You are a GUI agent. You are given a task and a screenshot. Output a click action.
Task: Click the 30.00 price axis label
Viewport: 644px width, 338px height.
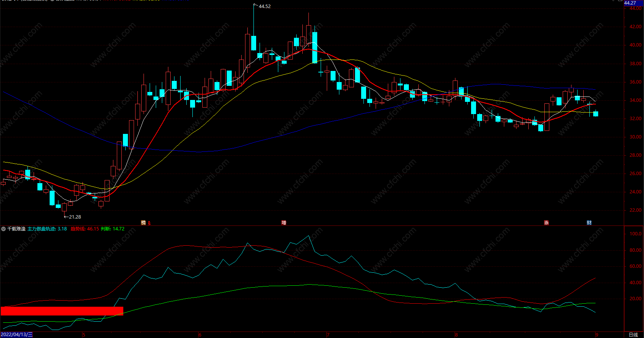[x=635, y=137]
